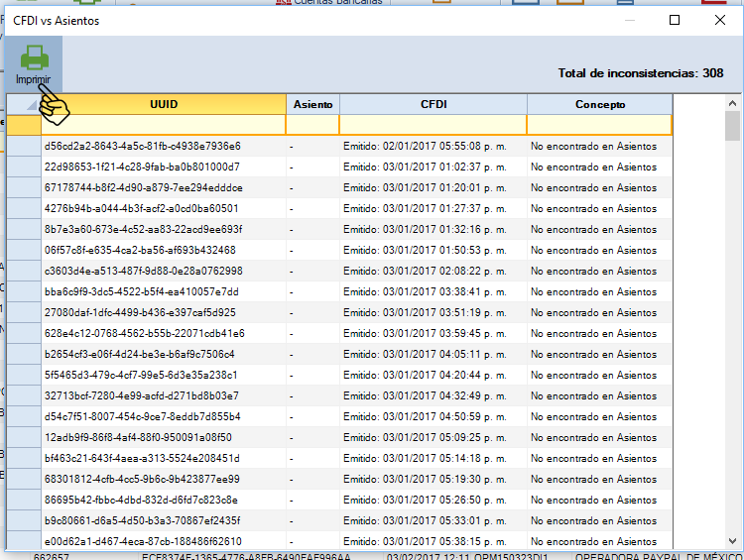This screenshot has height=560, width=744.
Task: Click the vertical scrollbar thumb
Action: pos(732,126)
